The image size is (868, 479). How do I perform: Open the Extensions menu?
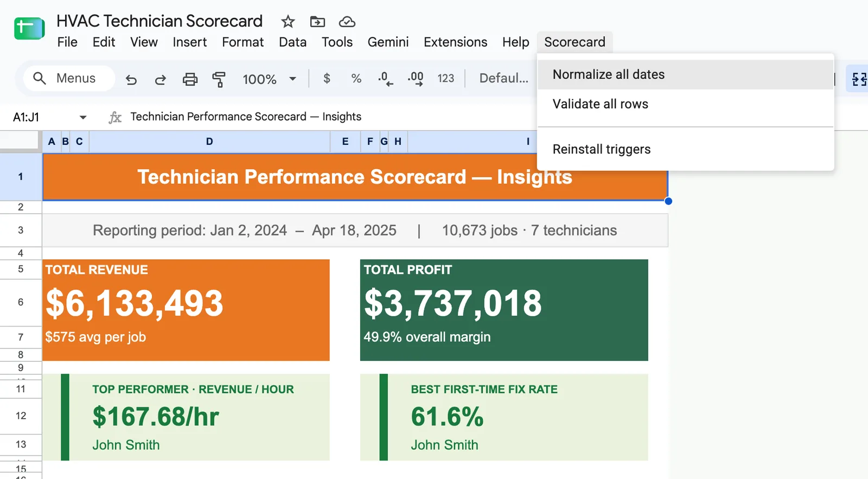click(x=456, y=42)
